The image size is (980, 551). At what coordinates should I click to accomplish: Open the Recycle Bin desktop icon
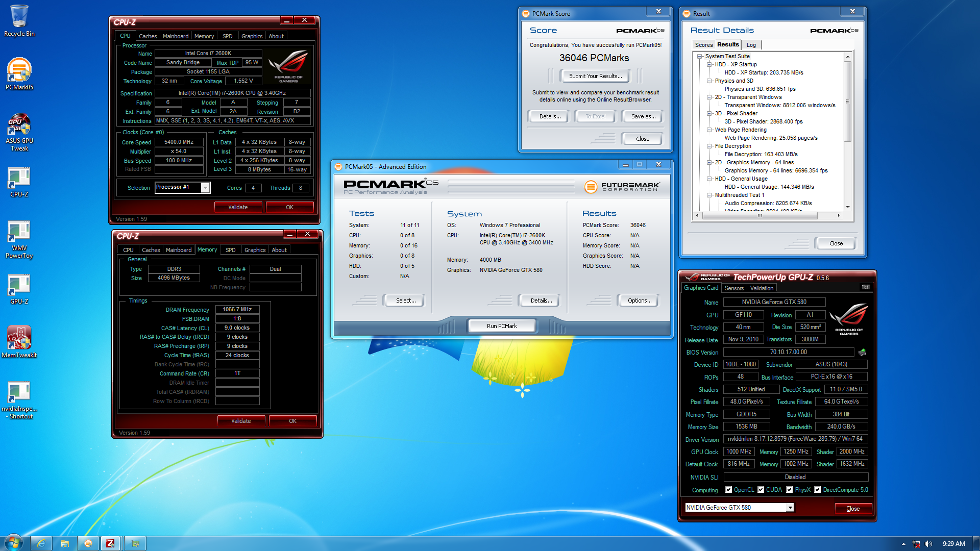[19, 20]
